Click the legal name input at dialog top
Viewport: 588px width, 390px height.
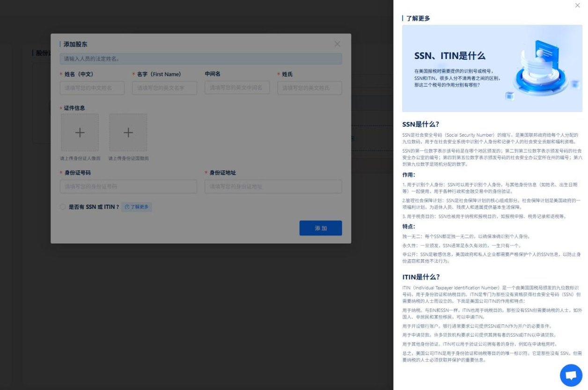click(x=200, y=59)
